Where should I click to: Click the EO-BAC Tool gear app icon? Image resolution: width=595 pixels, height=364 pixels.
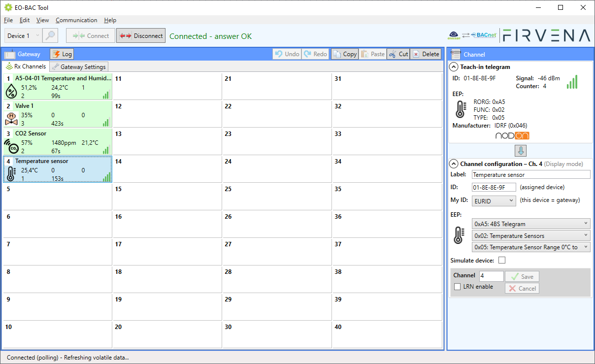coord(8,7)
